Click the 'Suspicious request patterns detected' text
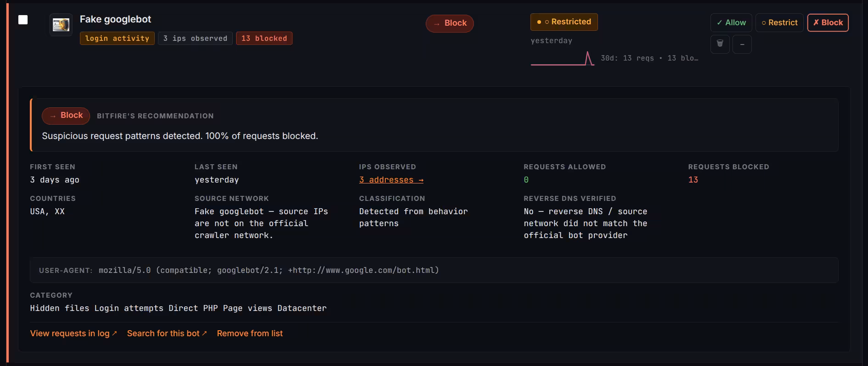Image resolution: width=868 pixels, height=366 pixels. pyautogui.click(x=180, y=136)
